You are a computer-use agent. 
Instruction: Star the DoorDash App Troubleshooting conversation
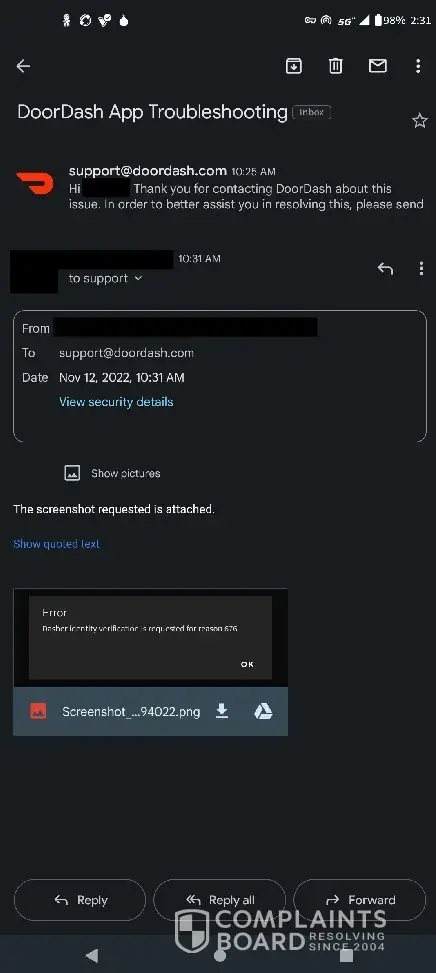(x=420, y=120)
